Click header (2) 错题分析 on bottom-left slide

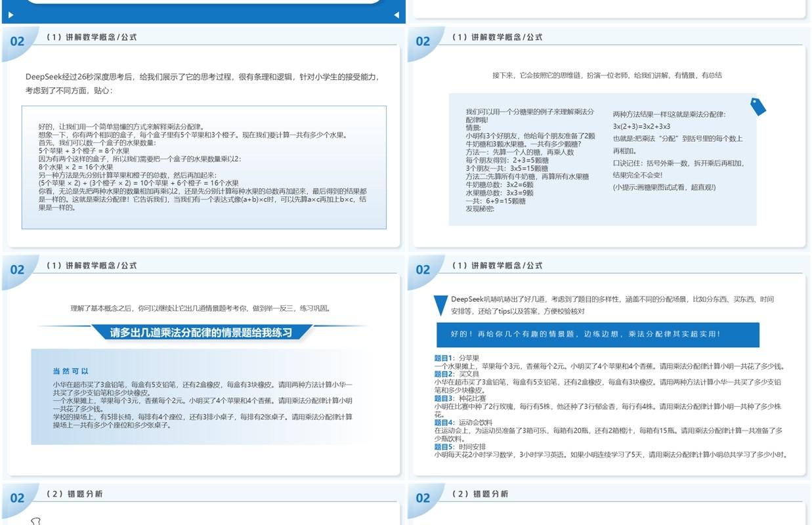(75, 494)
